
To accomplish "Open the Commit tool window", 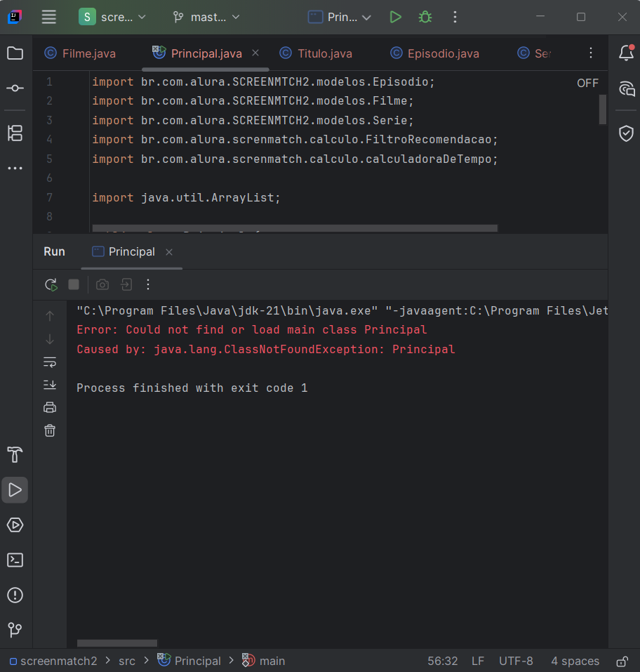I will [15, 88].
